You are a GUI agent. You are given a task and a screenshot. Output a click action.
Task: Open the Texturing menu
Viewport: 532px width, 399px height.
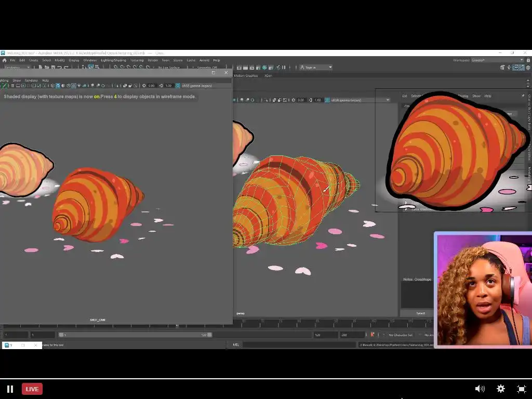tap(137, 60)
